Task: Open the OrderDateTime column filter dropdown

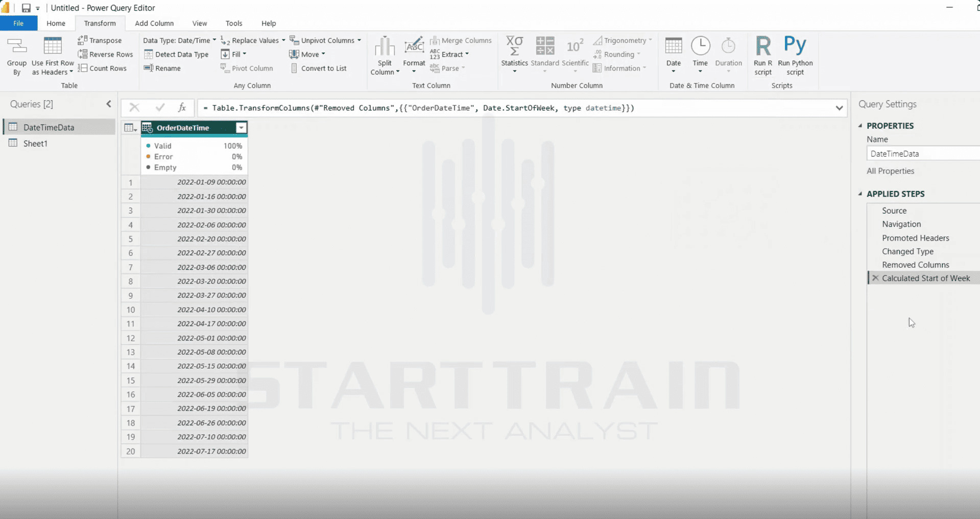Action: click(x=241, y=128)
